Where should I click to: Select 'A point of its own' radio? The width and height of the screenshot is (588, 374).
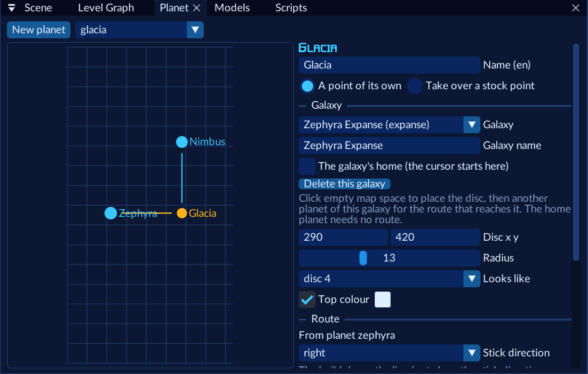[308, 86]
